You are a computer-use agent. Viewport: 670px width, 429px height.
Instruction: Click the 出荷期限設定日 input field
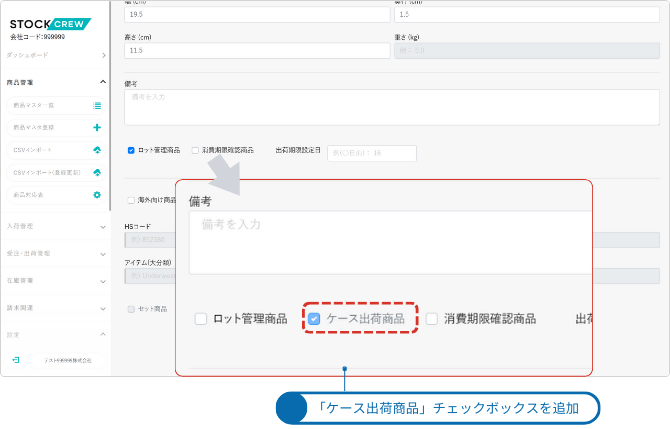point(372,153)
